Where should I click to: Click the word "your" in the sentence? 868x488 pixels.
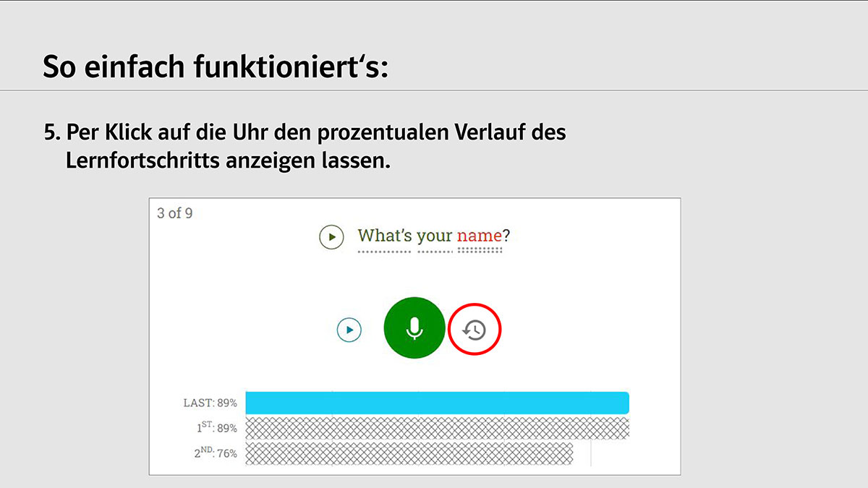435,236
